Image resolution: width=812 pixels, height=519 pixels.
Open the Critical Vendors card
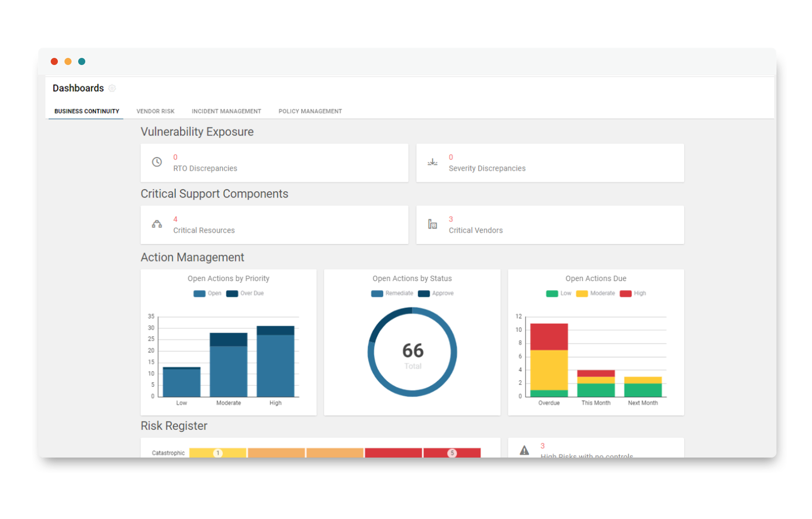pyautogui.click(x=550, y=225)
